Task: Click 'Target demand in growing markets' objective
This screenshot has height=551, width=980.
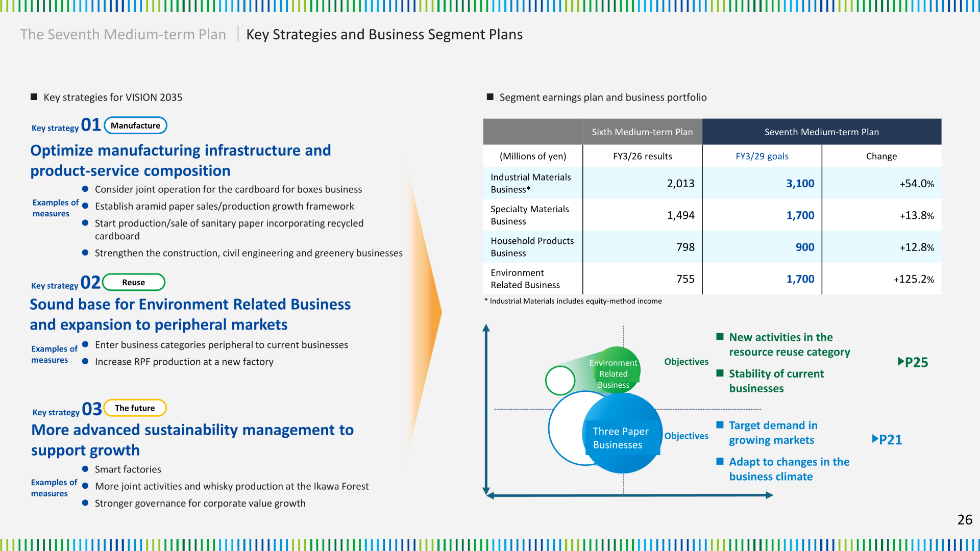Action: point(773,433)
